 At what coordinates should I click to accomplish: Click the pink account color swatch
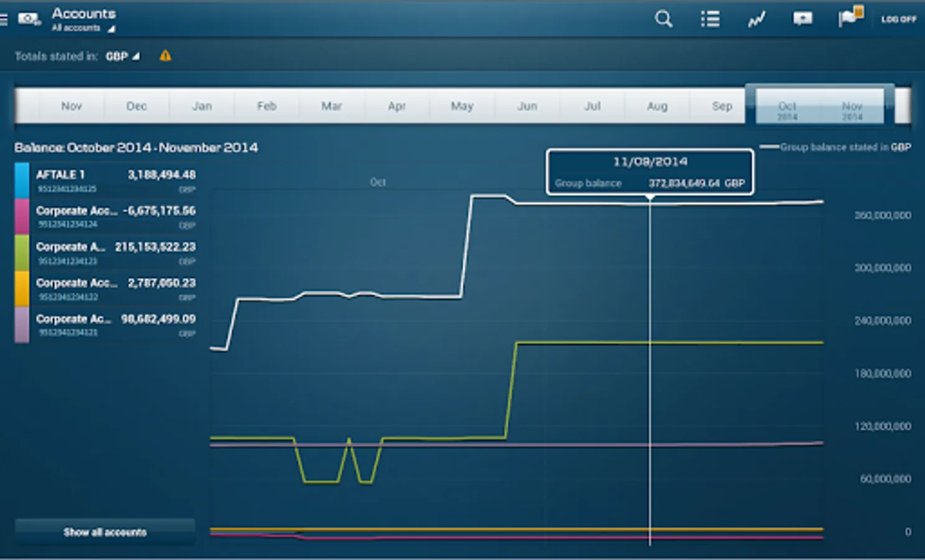tap(22, 217)
